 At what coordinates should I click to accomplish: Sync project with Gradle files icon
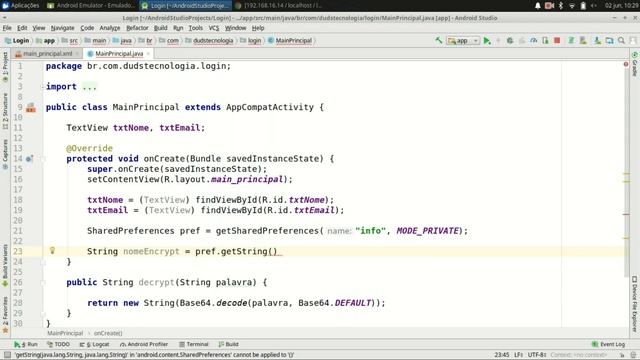point(571,40)
